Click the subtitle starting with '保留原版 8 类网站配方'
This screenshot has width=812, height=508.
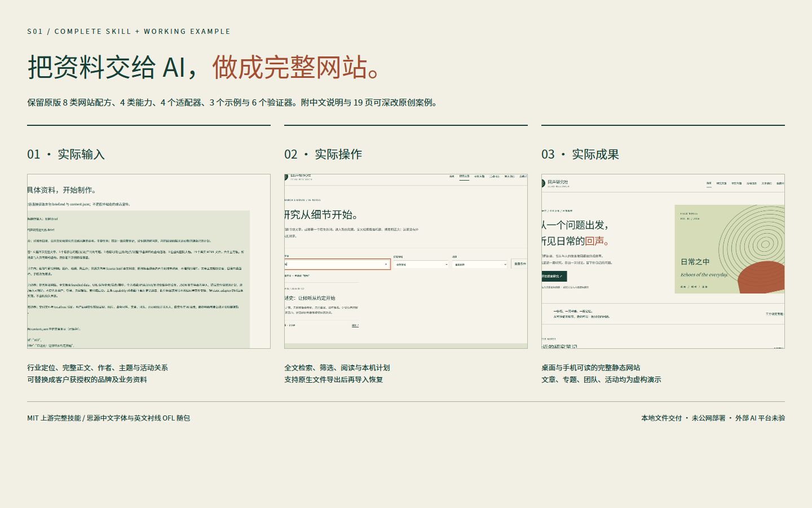pos(233,103)
